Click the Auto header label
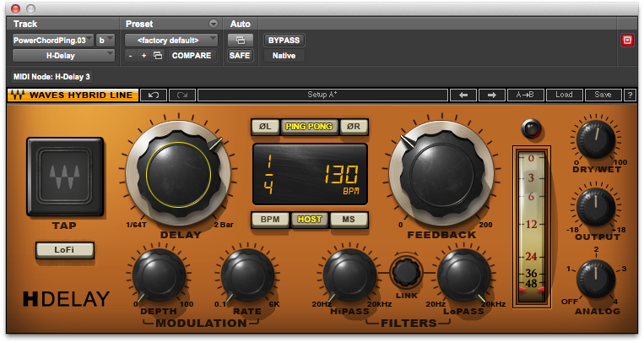The height and width of the screenshot is (343, 644). [x=241, y=24]
